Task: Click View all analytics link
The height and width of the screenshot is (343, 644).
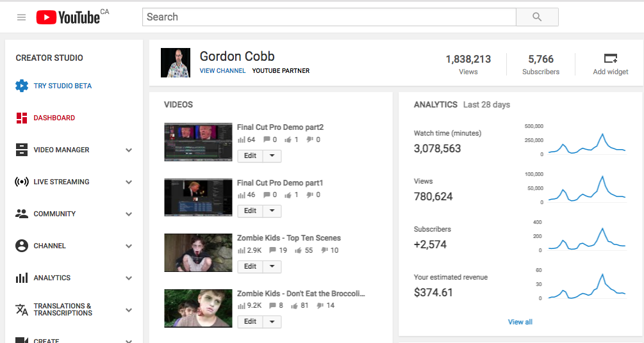Action: coord(520,322)
